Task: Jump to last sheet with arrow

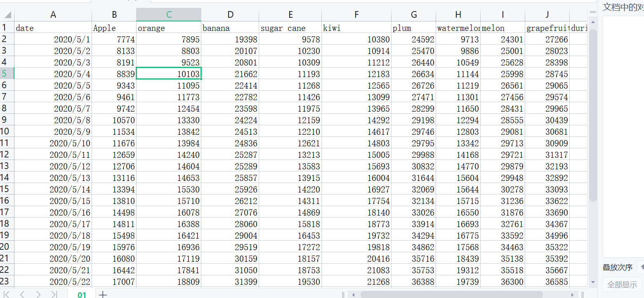Action: coord(54,294)
